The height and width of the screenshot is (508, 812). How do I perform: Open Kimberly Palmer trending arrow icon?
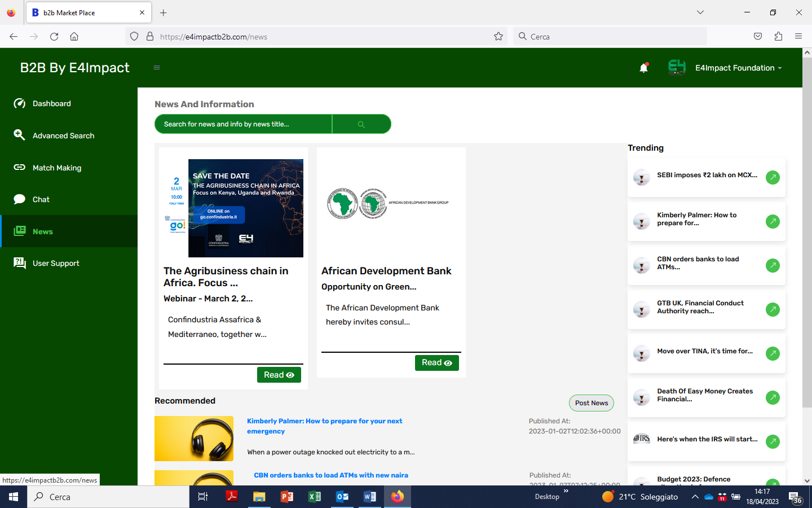(773, 221)
